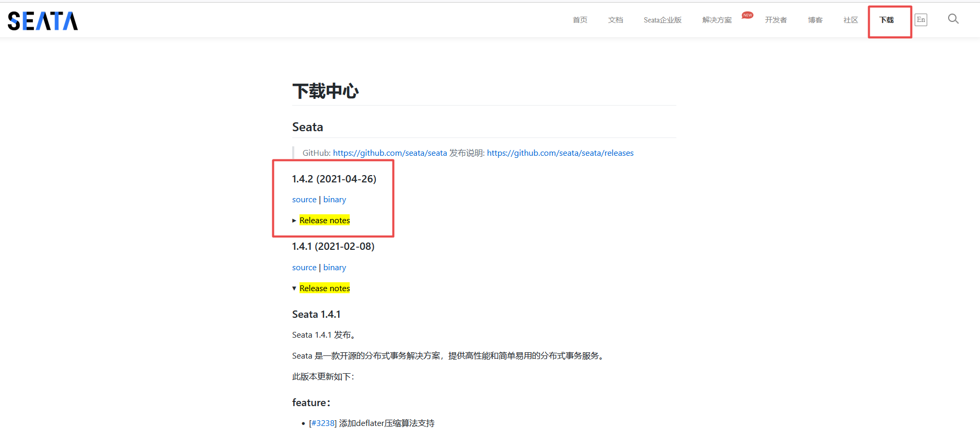Open the search magnifier icon

[x=953, y=19]
